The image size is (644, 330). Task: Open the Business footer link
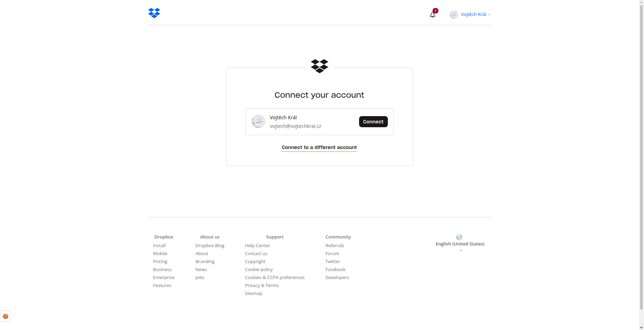[162, 269]
